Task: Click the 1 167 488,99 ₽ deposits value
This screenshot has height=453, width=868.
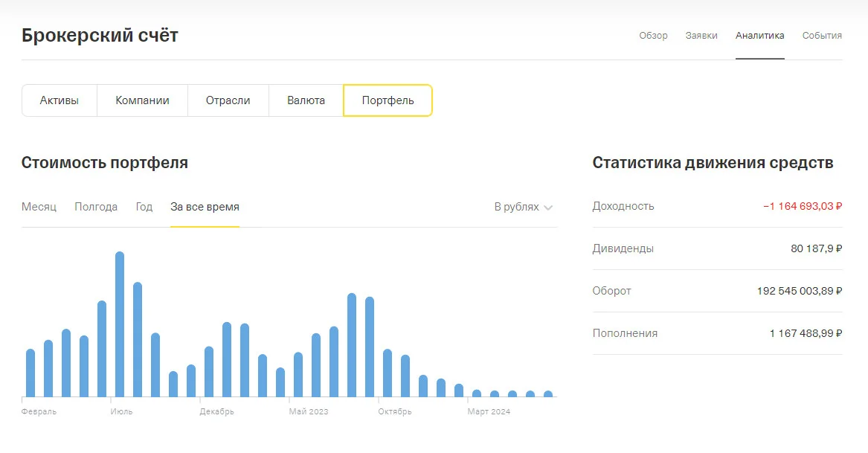Action: pos(806,333)
